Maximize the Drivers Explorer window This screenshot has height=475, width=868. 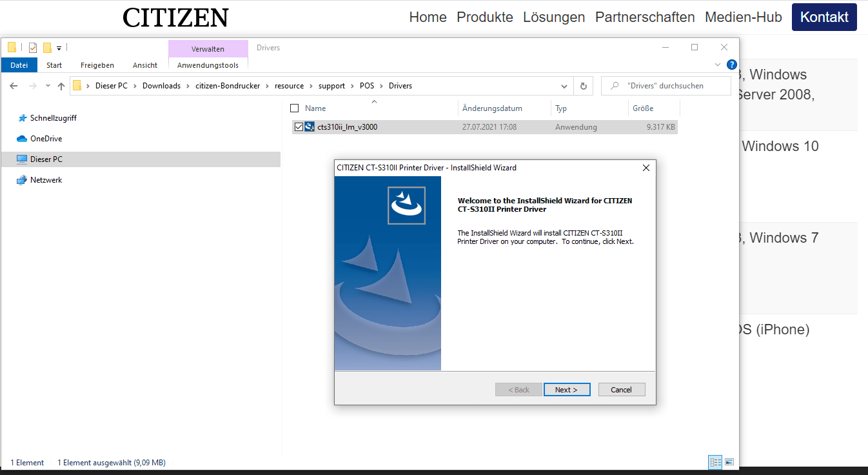(x=695, y=47)
